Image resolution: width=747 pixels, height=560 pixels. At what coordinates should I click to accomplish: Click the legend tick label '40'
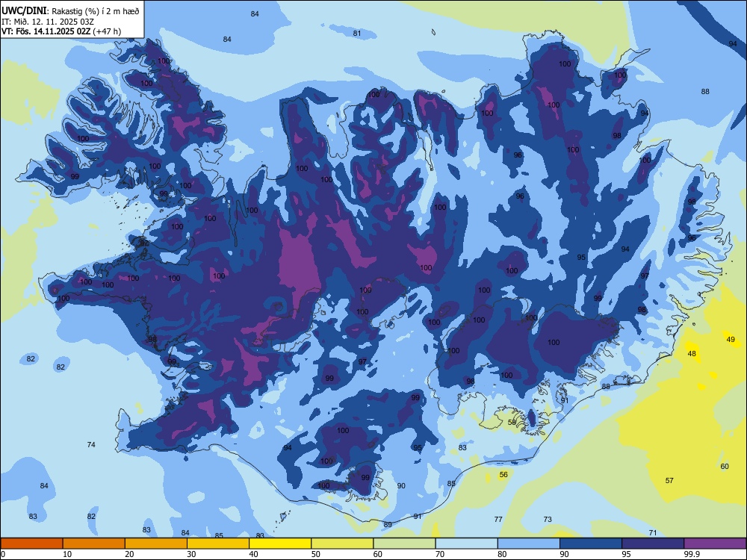click(x=253, y=554)
